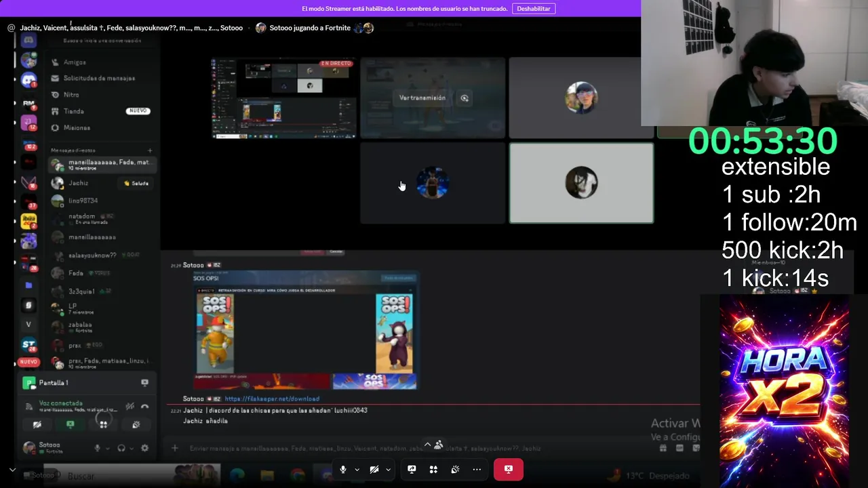Image resolution: width=868 pixels, height=488 pixels.
Task: Open attachment plus button in message bar
Action: [x=174, y=448]
